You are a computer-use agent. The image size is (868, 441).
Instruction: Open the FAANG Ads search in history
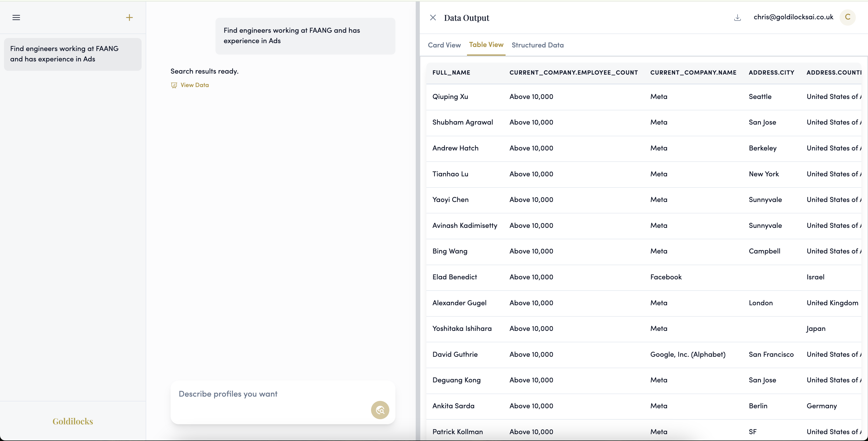coord(73,54)
